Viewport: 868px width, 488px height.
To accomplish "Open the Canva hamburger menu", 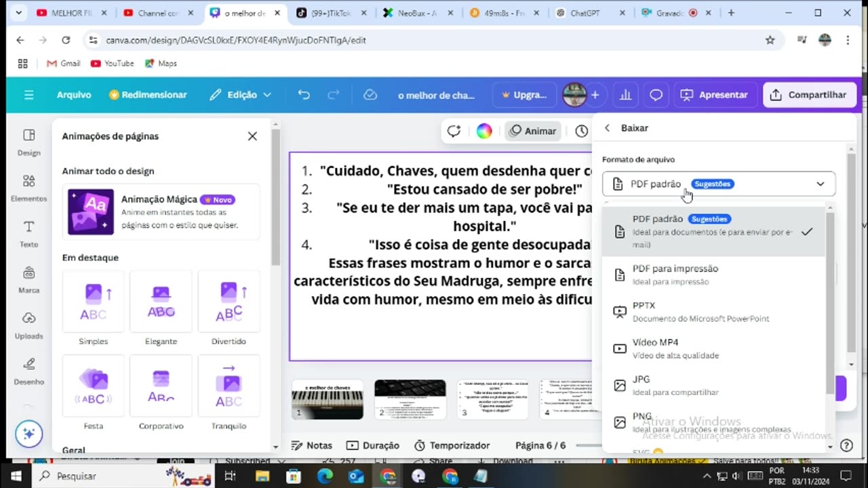I will click(28, 95).
